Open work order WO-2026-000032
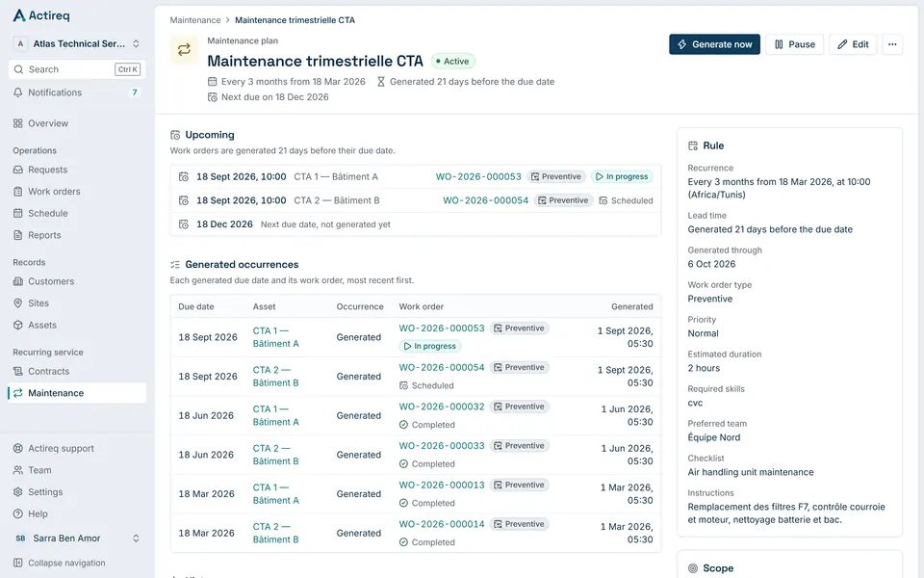Image resolution: width=924 pixels, height=578 pixels. (442, 407)
